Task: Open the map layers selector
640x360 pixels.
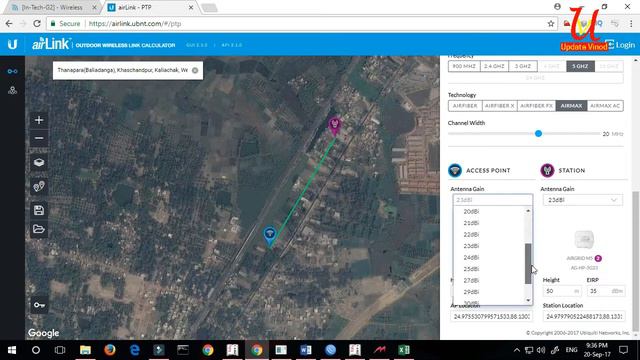Action: click(39, 162)
